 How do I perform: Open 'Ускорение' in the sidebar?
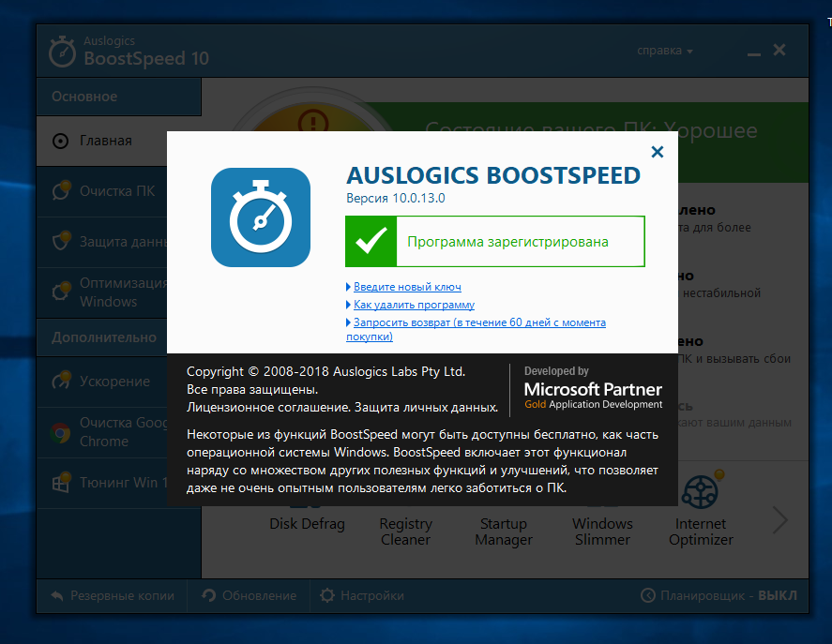pyautogui.click(x=102, y=382)
